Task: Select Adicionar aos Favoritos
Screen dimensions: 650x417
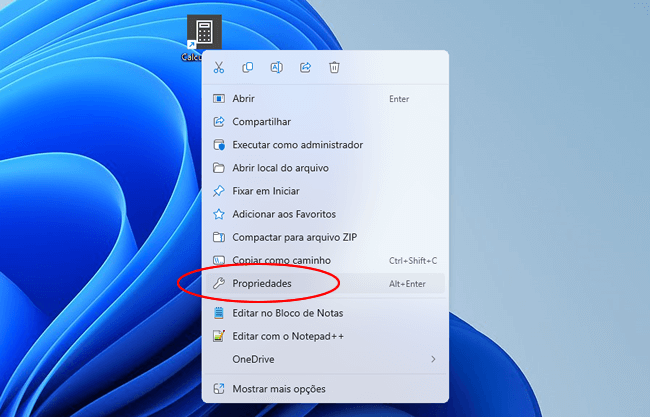Action: pyautogui.click(x=325, y=214)
